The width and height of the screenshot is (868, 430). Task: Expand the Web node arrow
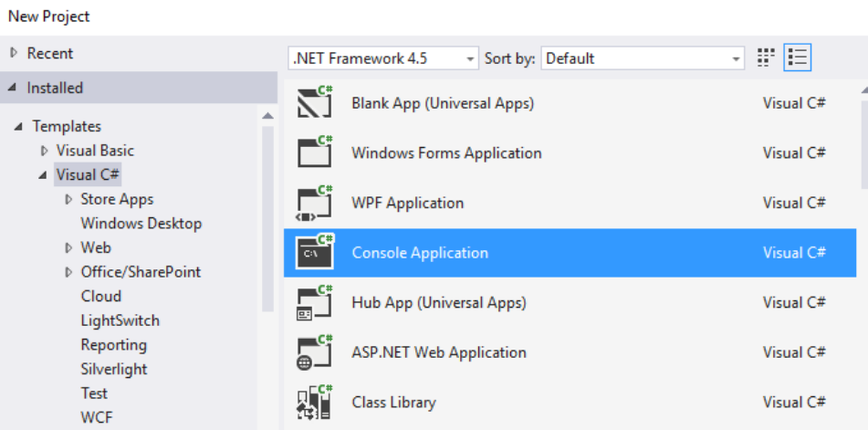(68, 247)
